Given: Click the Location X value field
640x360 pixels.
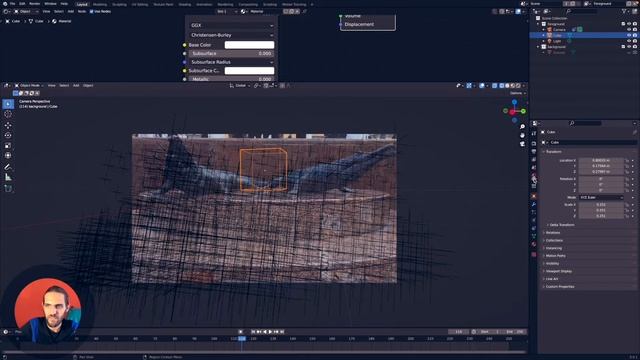Looking at the screenshot, I should [601, 160].
